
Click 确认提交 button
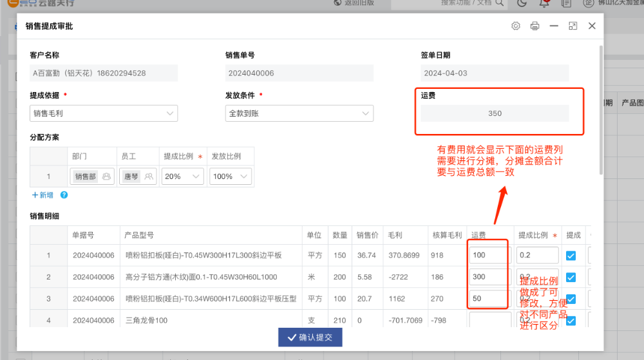pos(310,337)
